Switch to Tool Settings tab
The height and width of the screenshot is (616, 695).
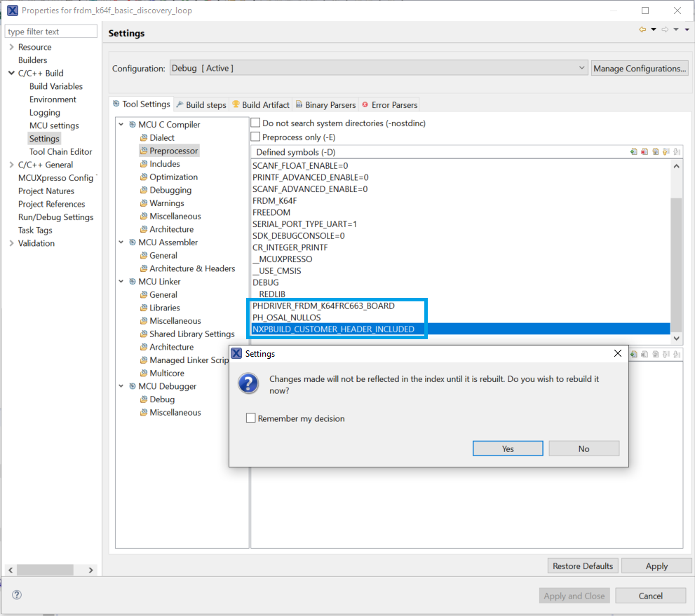click(142, 104)
